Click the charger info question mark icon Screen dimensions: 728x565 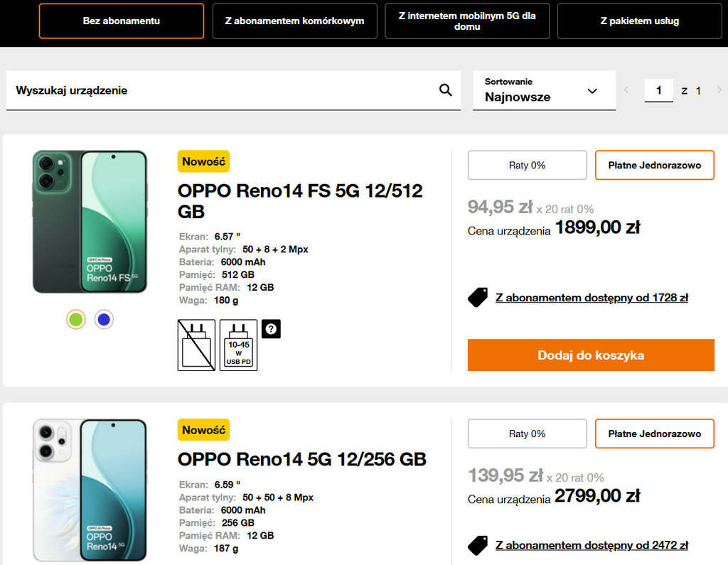(x=271, y=328)
